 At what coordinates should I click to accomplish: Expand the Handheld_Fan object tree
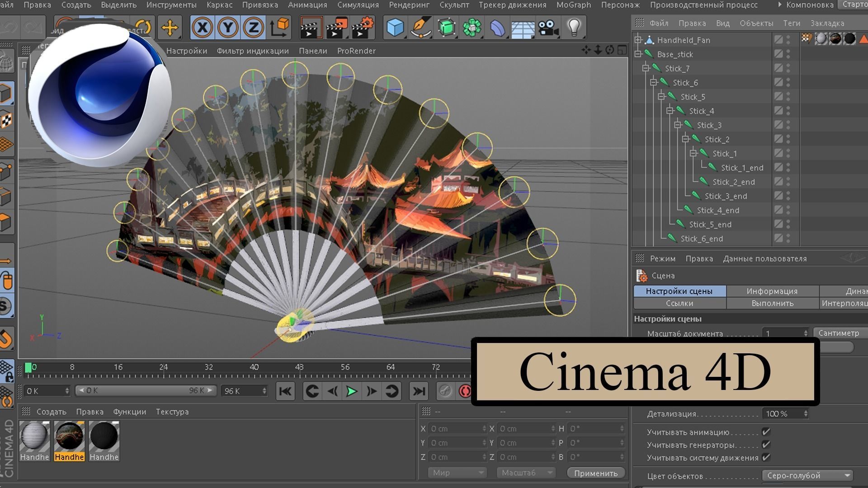pos(638,40)
